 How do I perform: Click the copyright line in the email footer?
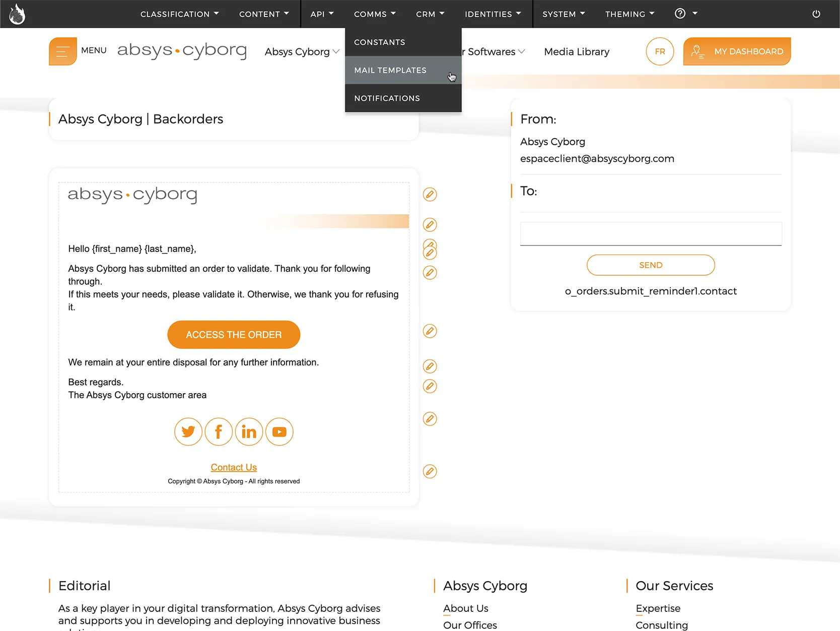tap(234, 481)
